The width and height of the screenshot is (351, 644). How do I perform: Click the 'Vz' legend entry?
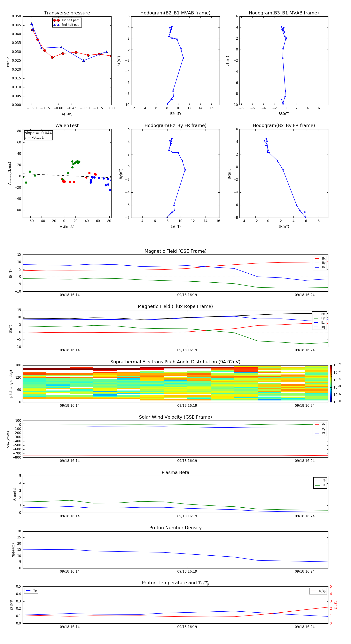point(320,433)
